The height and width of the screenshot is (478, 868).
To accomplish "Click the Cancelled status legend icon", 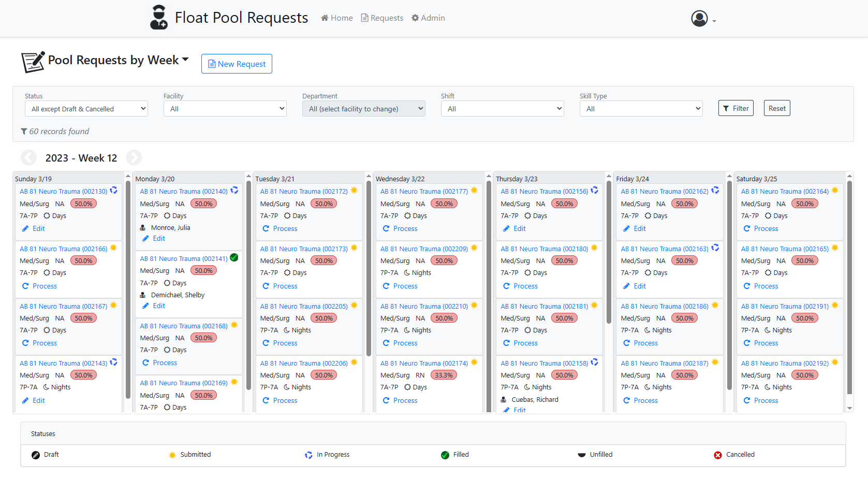I will (x=718, y=455).
